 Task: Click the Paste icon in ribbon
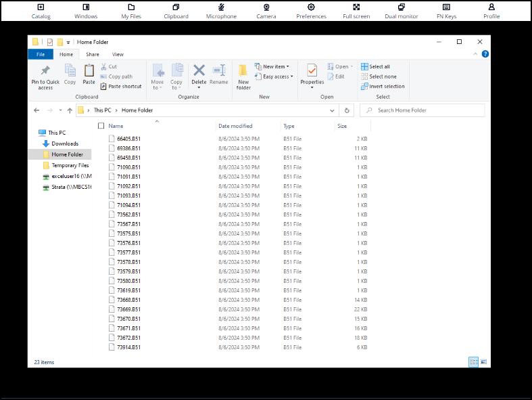coord(89,71)
